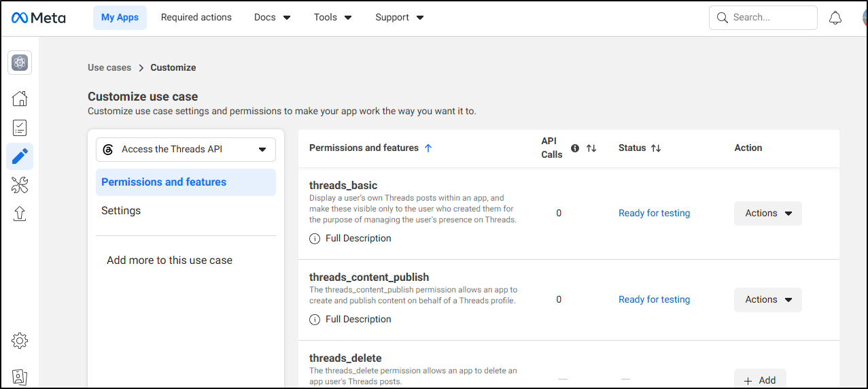This screenshot has height=389, width=868.
Task: Click the Customize use case heading
Action: tap(143, 97)
